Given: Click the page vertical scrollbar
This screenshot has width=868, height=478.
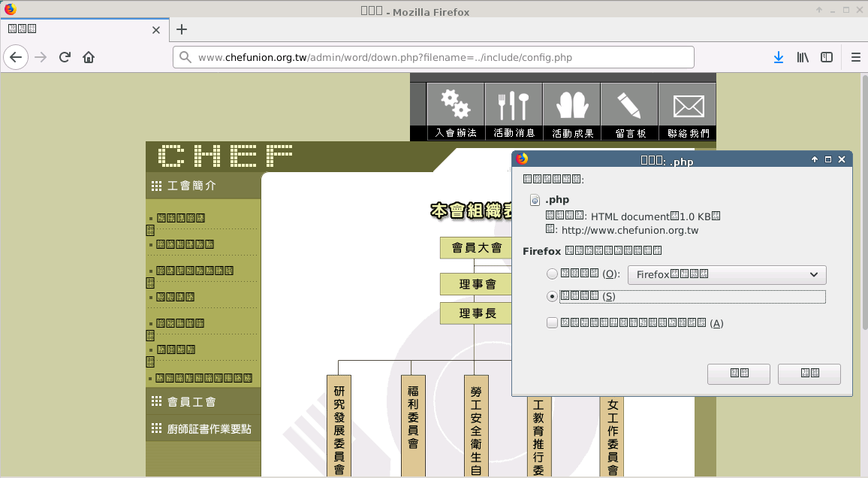Looking at the screenshot, I should pos(864,203).
